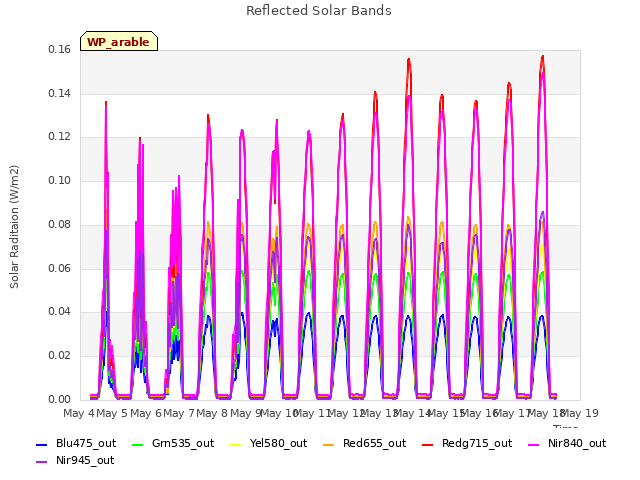Screen dimensions: 640x480
Task: Toggle the Grn535_out legend entry
Action: pos(173,443)
